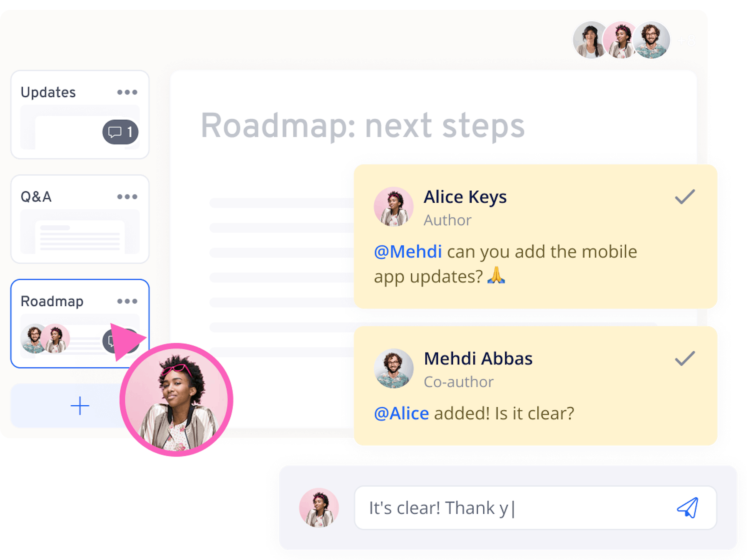
Task: Open the Q&A card three-dot menu
Action: pyautogui.click(x=127, y=197)
